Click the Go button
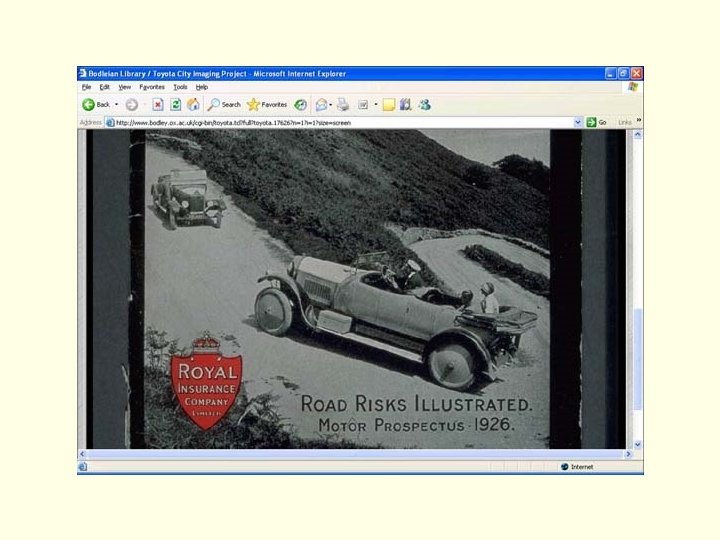The width and height of the screenshot is (720, 540). point(596,123)
